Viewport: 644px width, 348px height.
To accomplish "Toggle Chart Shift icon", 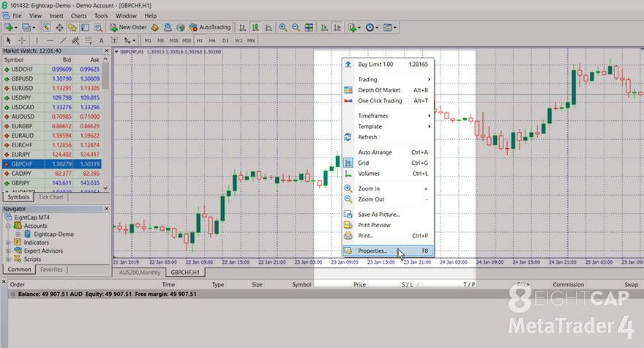I will click(x=337, y=28).
